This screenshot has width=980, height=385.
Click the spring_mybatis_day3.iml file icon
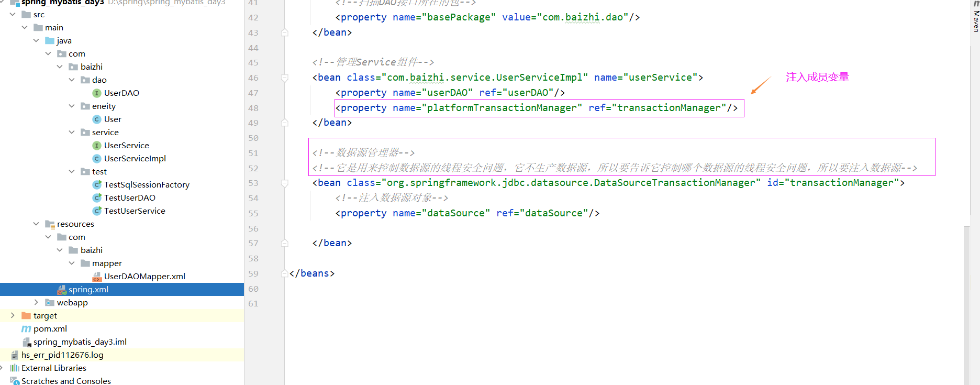[x=27, y=342]
